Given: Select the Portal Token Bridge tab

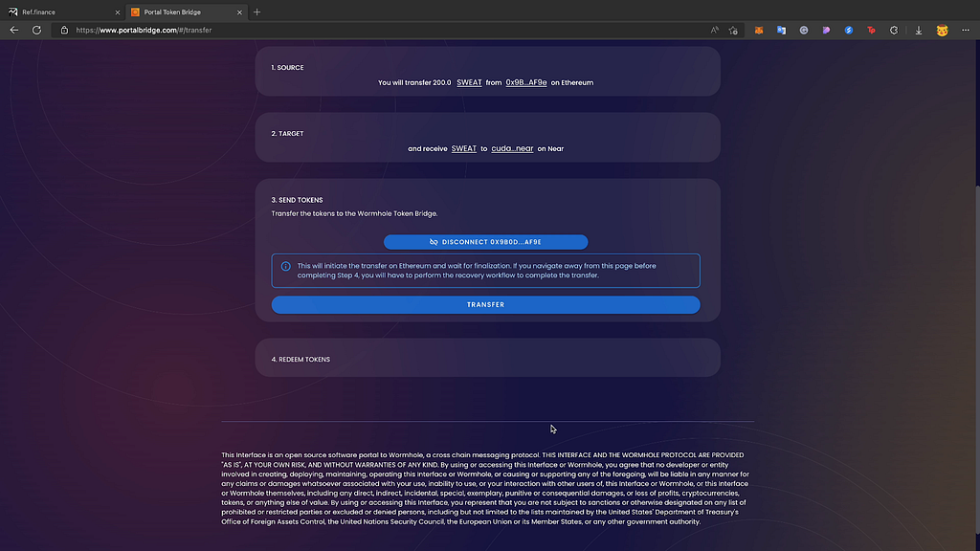Looking at the screenshot, I should click(186, 11).
